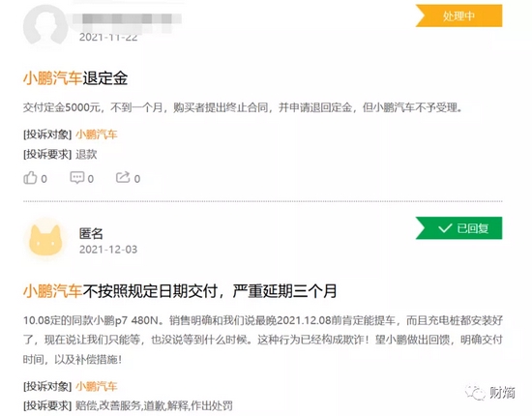532x416 pixels.
Task: Click the 处理中 status badge
Action: click(x=458, y=15)
